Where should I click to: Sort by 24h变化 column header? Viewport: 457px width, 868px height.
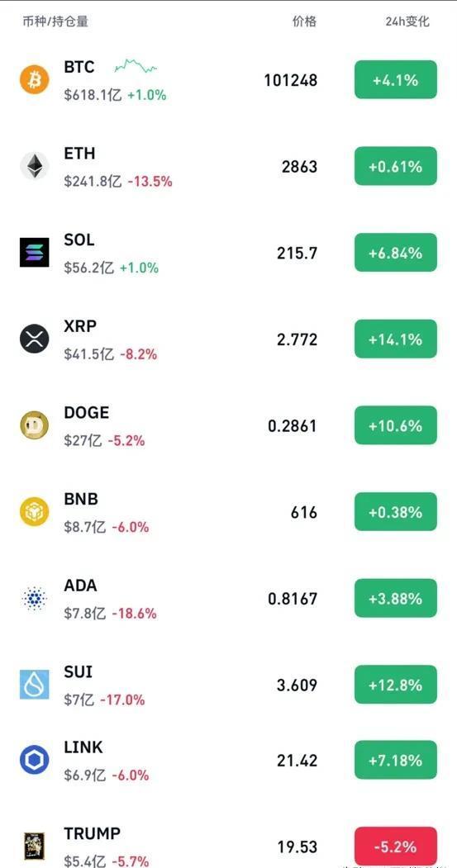(x=407, y=21)
